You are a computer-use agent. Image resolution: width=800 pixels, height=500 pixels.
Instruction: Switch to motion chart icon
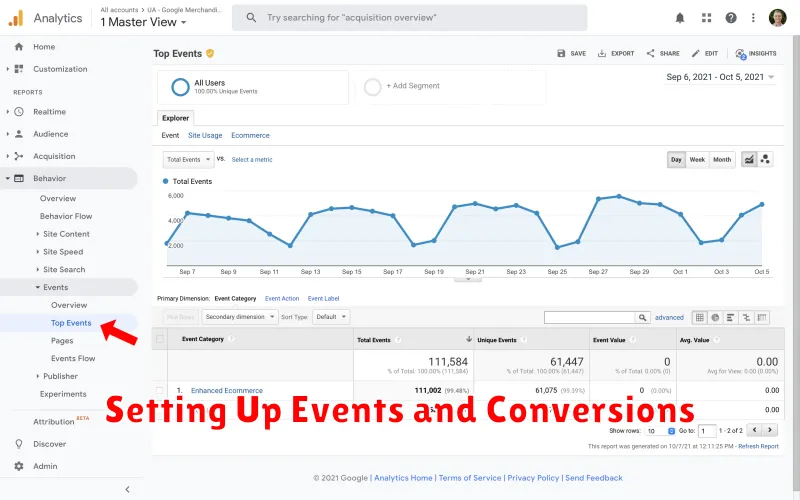tap(765, 160)
